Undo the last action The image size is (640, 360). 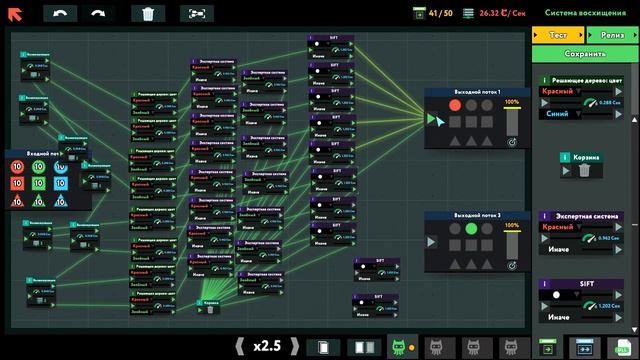(x=60, y=13)
